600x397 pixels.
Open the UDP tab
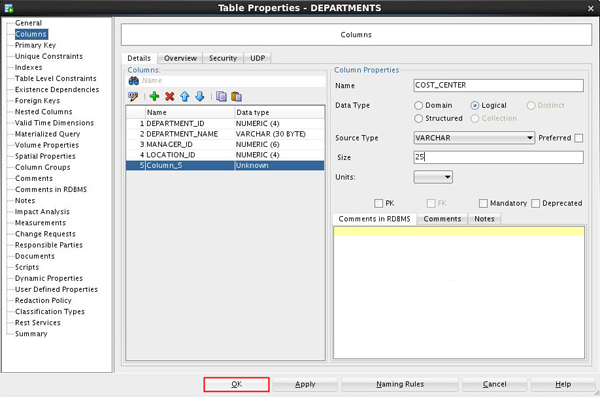[258, 58]
